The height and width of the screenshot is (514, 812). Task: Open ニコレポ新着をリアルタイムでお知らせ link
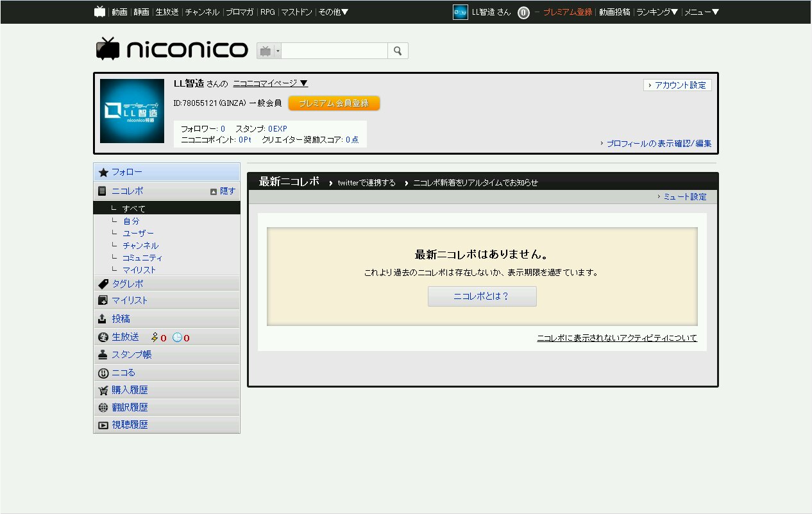pyautogui.click(x=475, y=183)
